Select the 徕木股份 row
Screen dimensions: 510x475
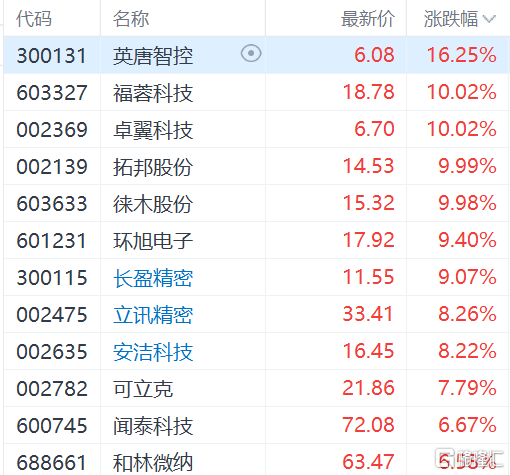click(256, 203)
